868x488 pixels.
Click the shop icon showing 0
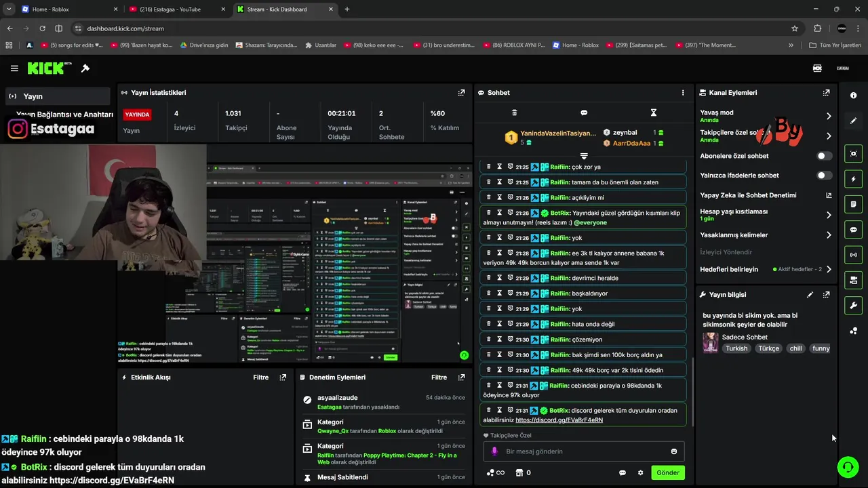(x=523, y=473)
